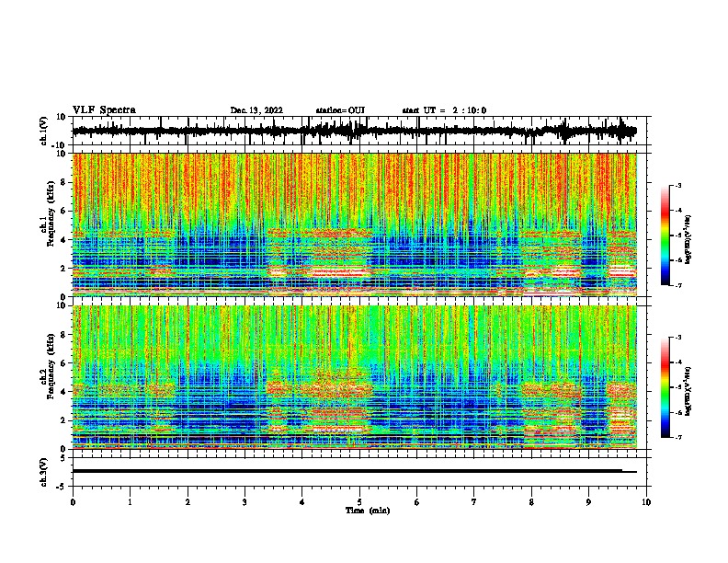Click the time axis tick label "7"
Screen dimensions: 728x563
tap(474, 502)
